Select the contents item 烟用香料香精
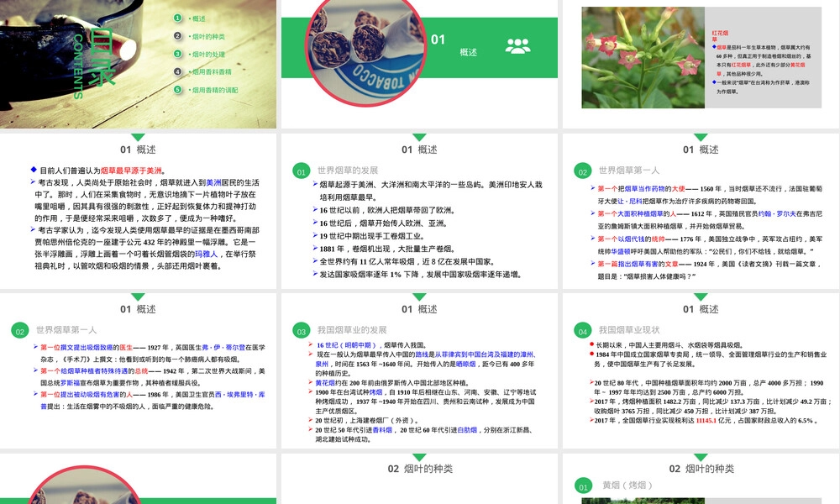 [212, 71]
